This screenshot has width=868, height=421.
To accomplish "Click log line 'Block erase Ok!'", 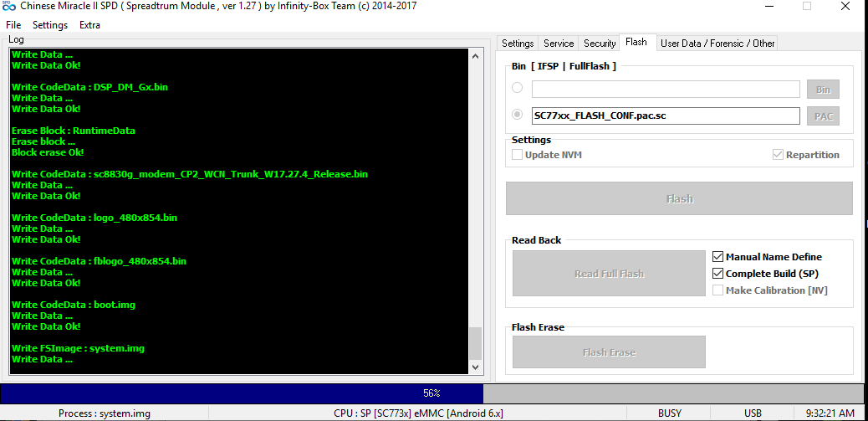I will [49, 152].
